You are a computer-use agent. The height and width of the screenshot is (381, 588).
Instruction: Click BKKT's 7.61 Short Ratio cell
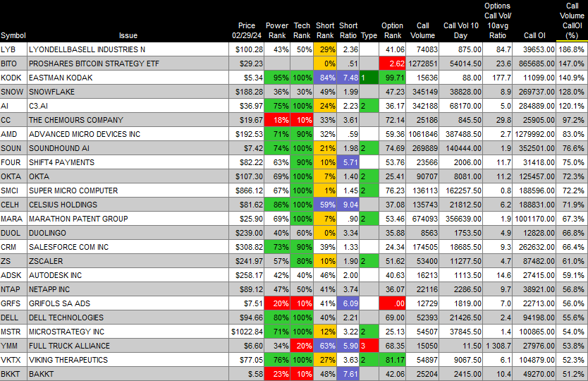[348, 374]
